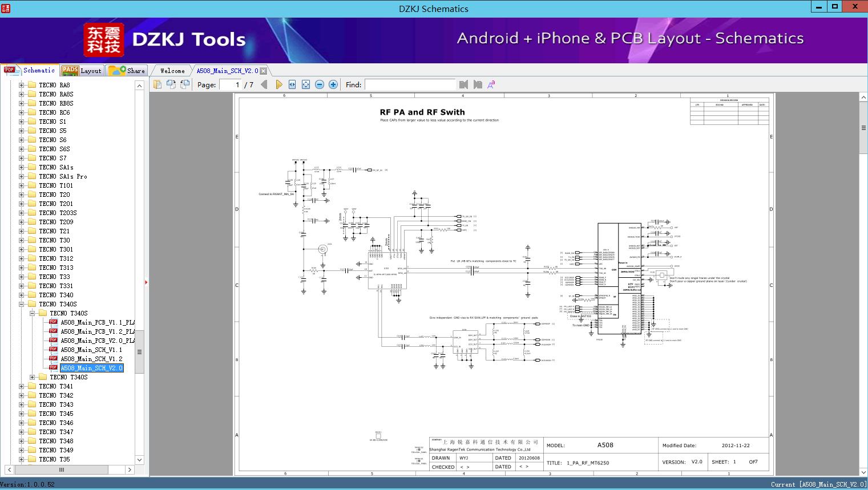Screen dimensions: 868x490
Task: Click the find next result icon
Action: coord(478,84)
